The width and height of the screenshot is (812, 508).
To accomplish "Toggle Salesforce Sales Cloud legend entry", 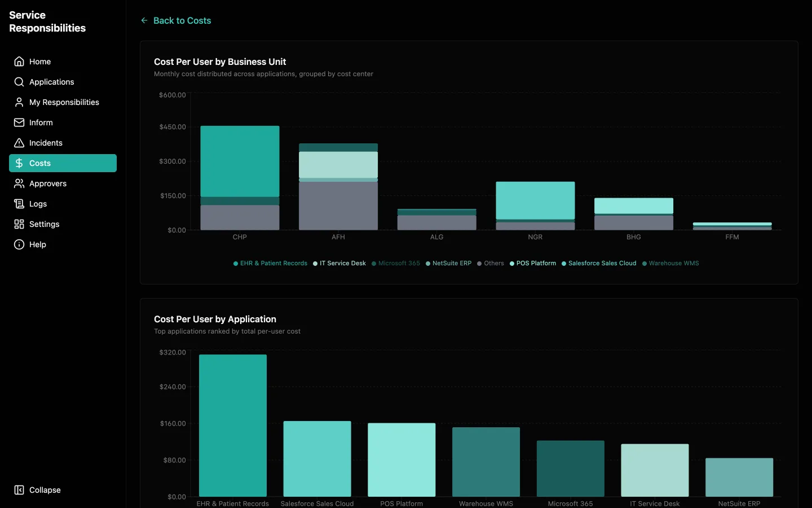I will click(599, 263).
